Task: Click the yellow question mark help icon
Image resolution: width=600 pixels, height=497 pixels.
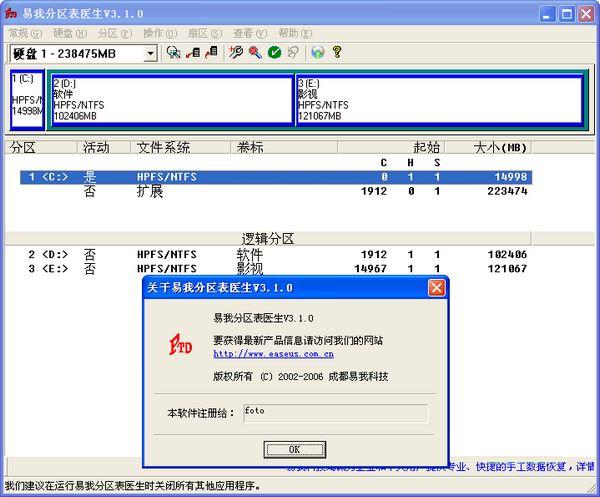Action: click(337, 52)
